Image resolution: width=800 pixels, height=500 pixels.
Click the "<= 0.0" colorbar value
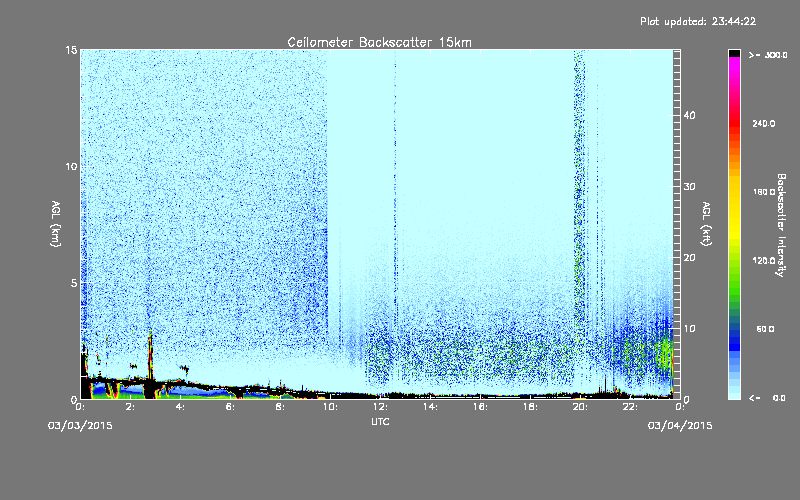(767, 398)
